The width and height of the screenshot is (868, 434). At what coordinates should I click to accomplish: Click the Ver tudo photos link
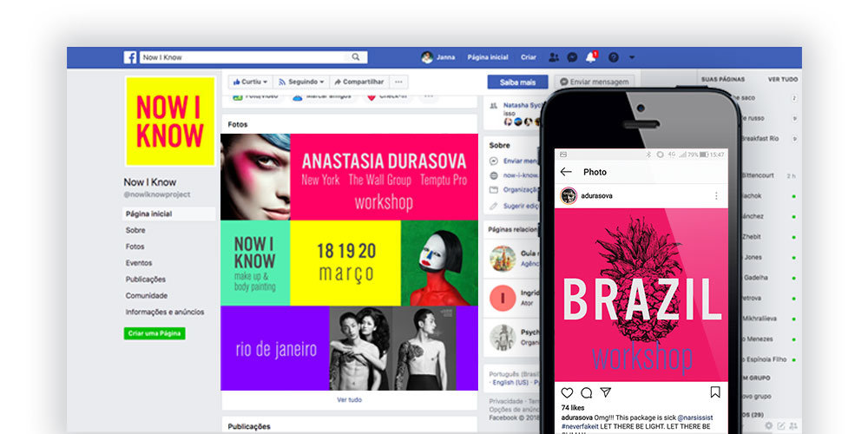(x=349, y=399)
